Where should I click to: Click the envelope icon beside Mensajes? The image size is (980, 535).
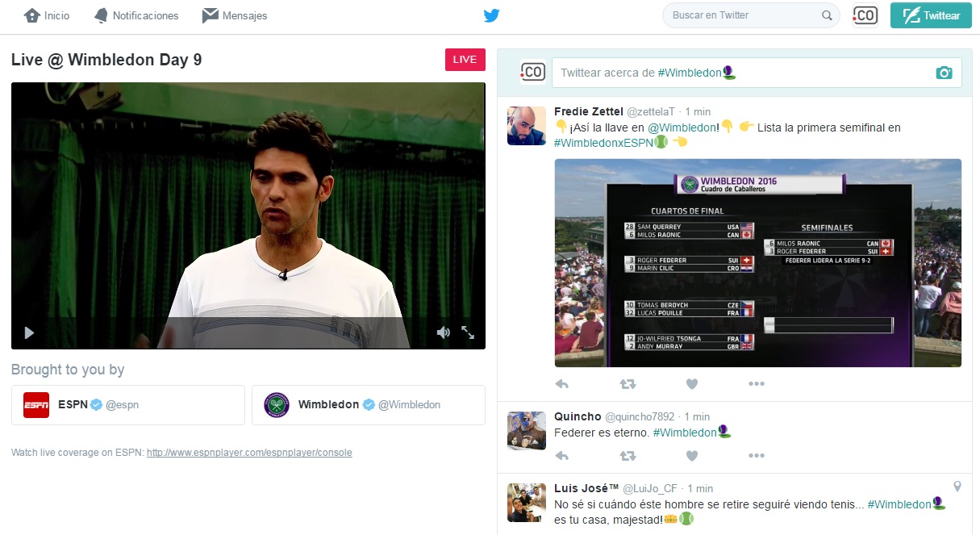(210, 15)
